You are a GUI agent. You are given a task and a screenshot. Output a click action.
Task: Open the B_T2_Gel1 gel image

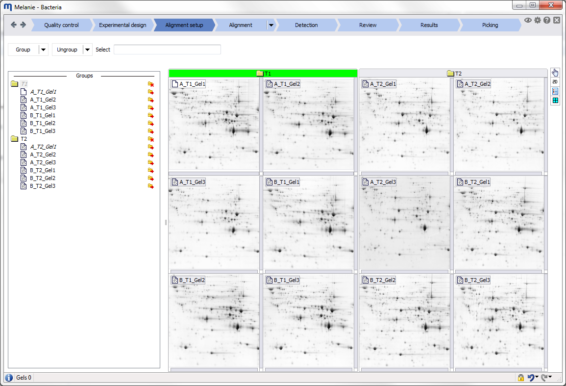point(500,223)
